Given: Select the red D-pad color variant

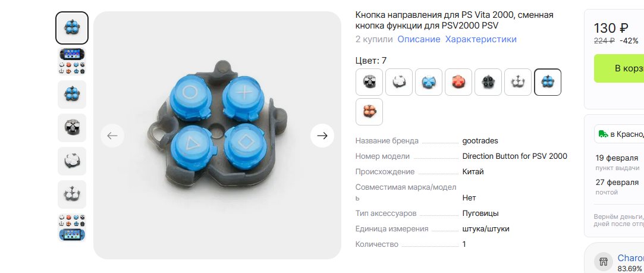Looking at the screenshot, I should [458, 82].
